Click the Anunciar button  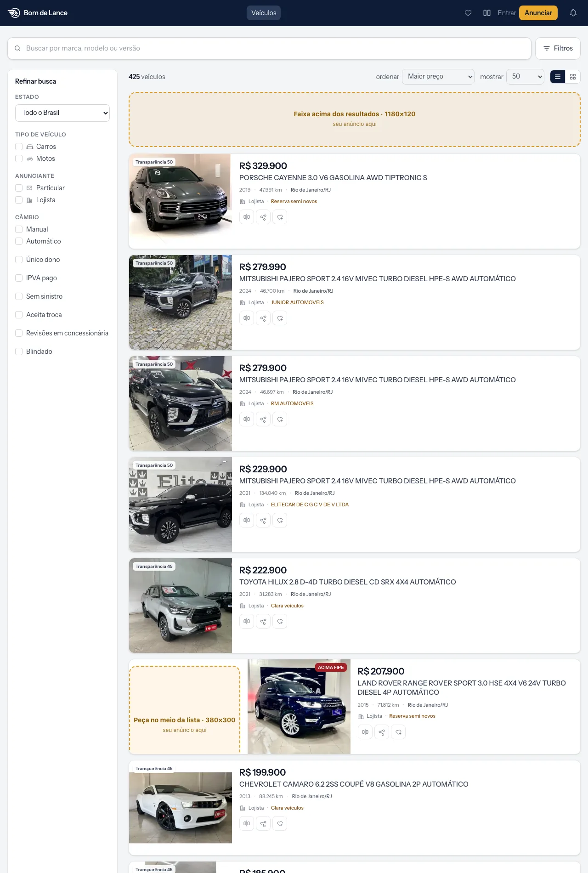click(538, 13)
